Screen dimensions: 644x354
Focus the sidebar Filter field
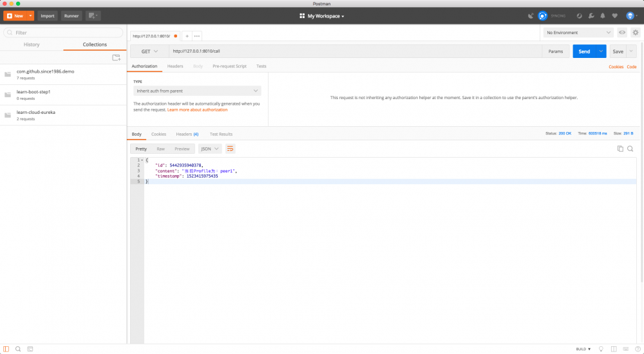click(63, 32)
